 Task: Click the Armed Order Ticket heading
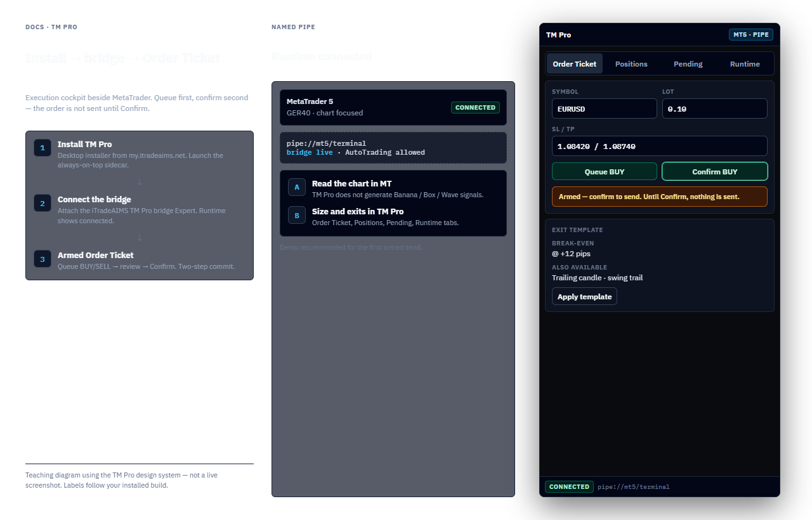click(x=95, y=255)
